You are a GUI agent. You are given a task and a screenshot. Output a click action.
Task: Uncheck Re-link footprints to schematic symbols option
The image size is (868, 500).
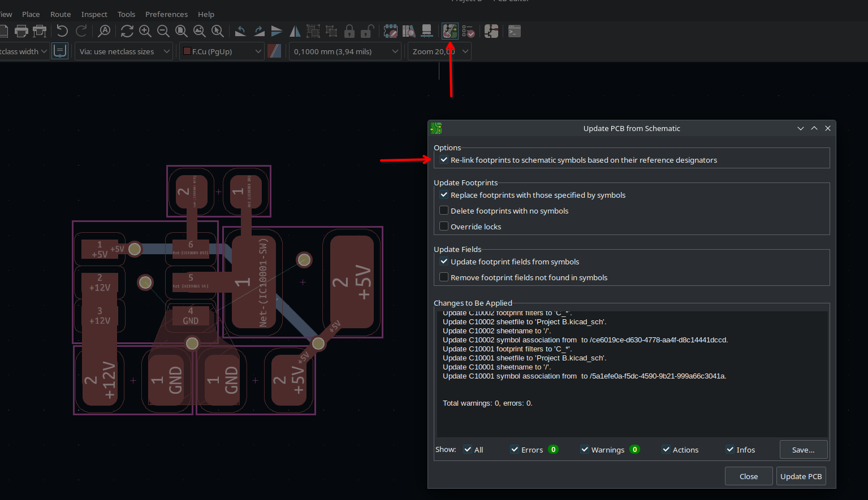(444, 160)
